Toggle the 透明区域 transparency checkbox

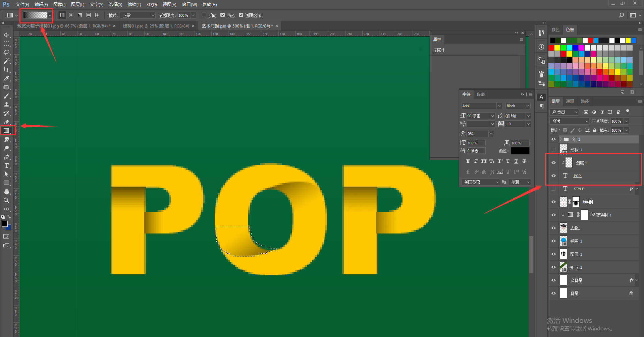point(241,15)
